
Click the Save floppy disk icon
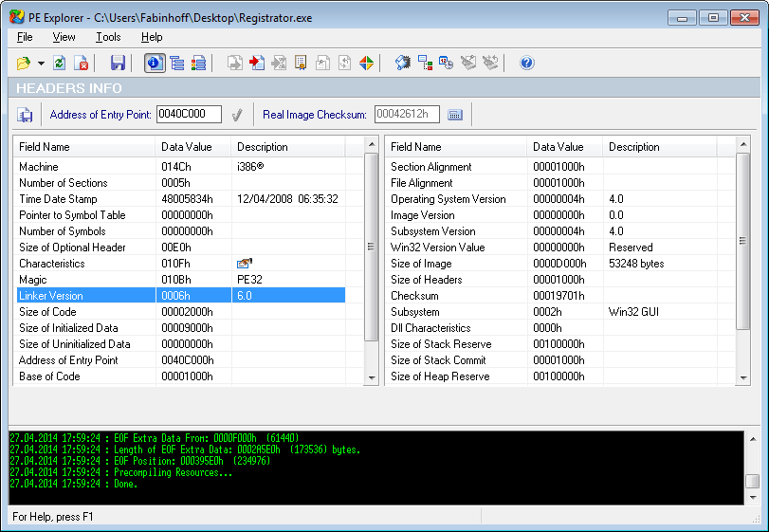click(118, 63)
